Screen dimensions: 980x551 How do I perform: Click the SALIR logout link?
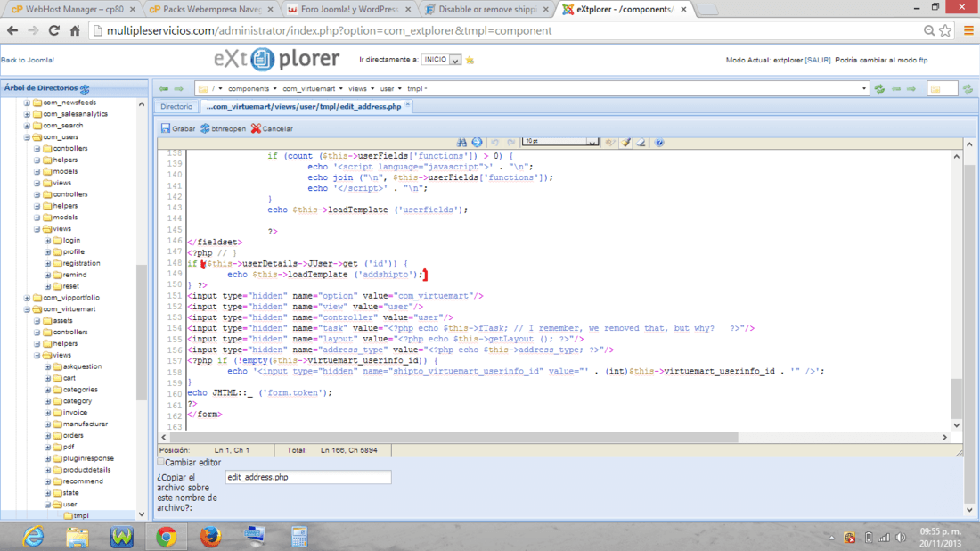pyautogui.click(x=818, y=60)
